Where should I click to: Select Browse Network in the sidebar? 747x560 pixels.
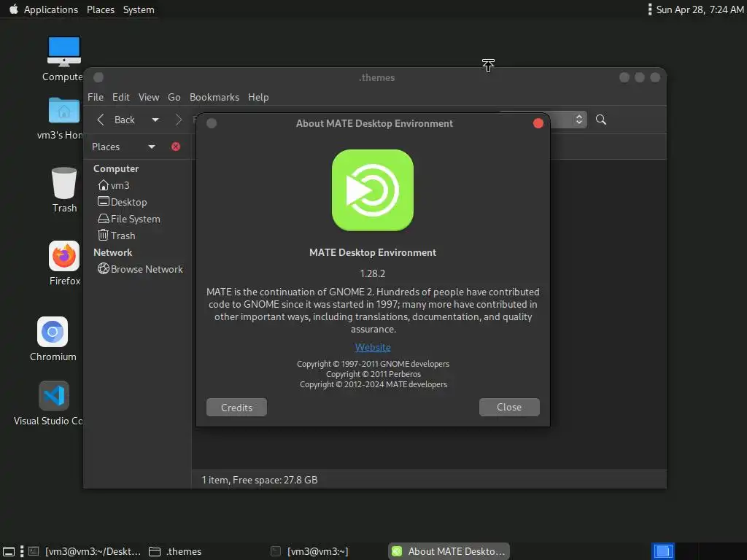coord(140,269)
